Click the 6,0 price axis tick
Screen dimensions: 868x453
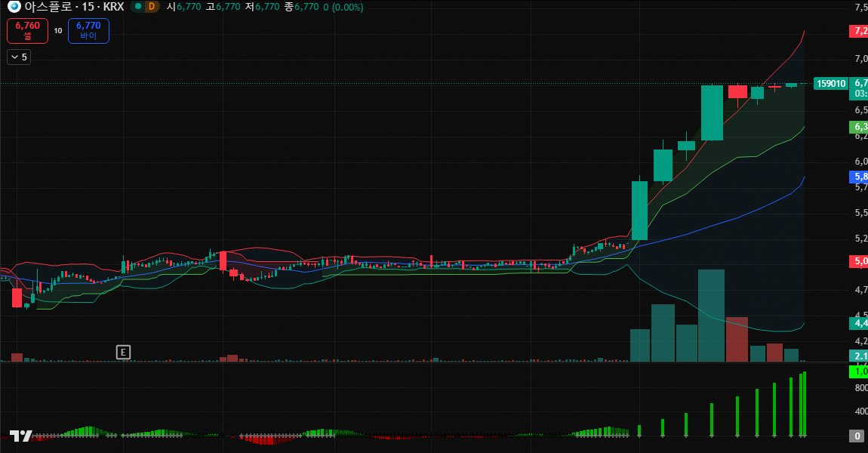pyautogui.click(x=860, y=161)
